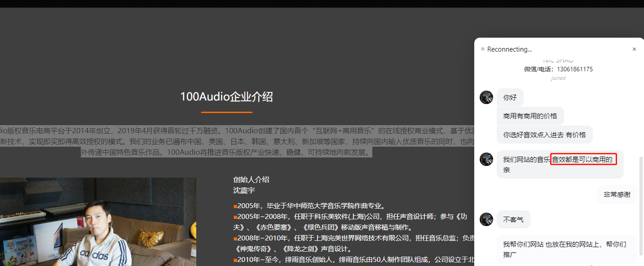This screenshot has height=266, width=644.
Task: Click the highlighted line listing 中国、美国、日本
Action: tap(238, 142)
